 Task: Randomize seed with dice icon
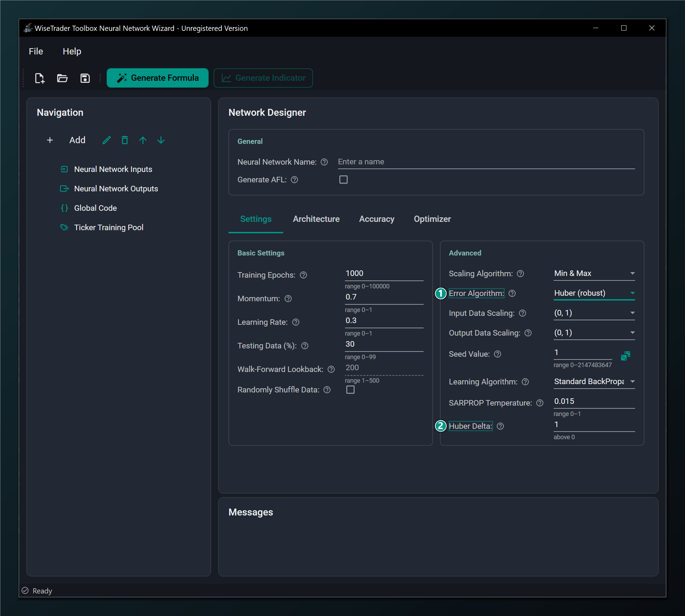point(626,356)
